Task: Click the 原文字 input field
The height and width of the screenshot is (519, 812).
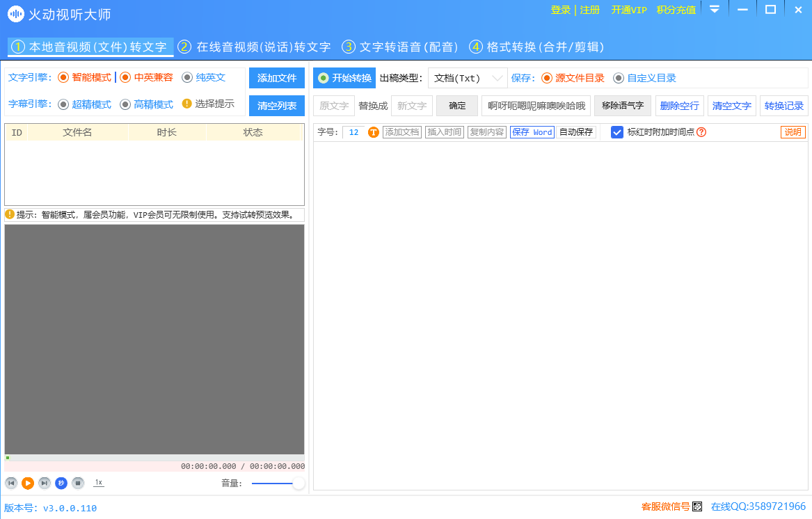Action: point(334,106)
